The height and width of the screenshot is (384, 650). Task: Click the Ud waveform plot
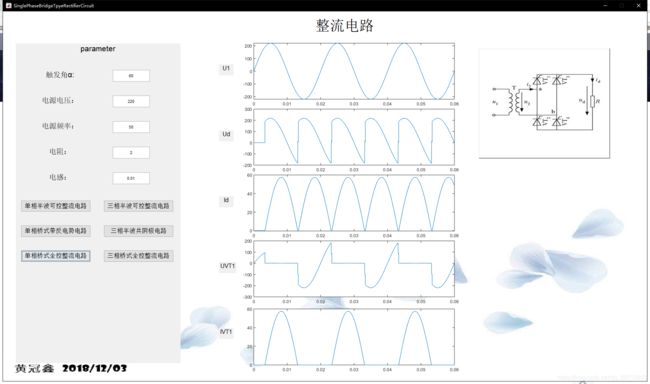click(x=354, y=137)
